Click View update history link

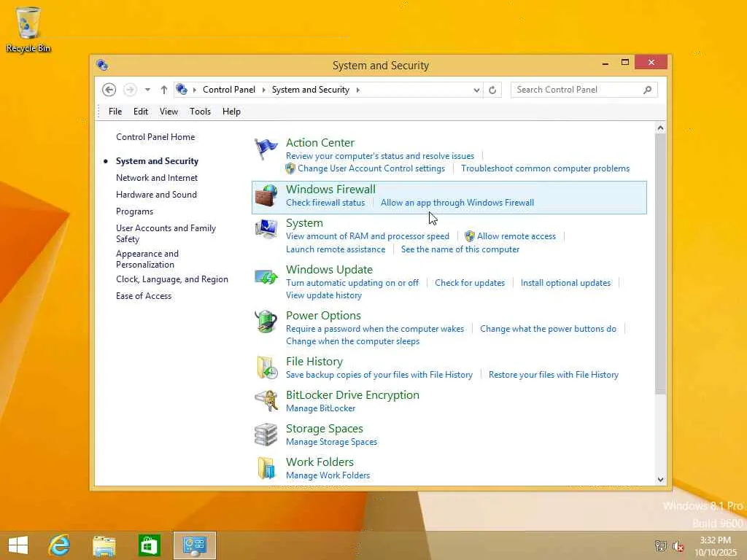323,295
